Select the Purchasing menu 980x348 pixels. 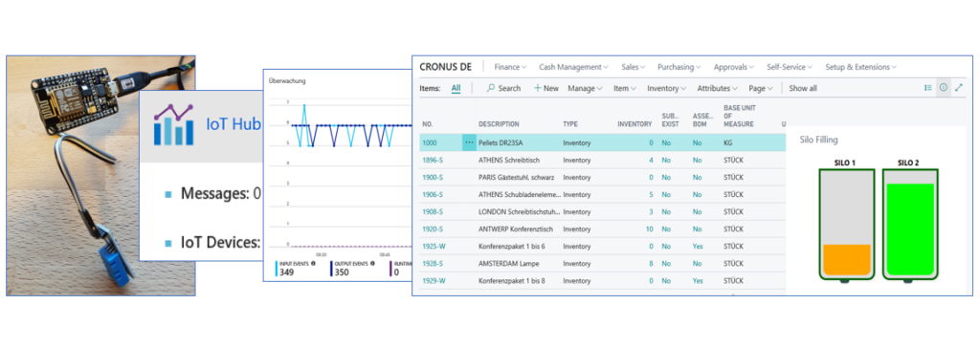(679, 67)
